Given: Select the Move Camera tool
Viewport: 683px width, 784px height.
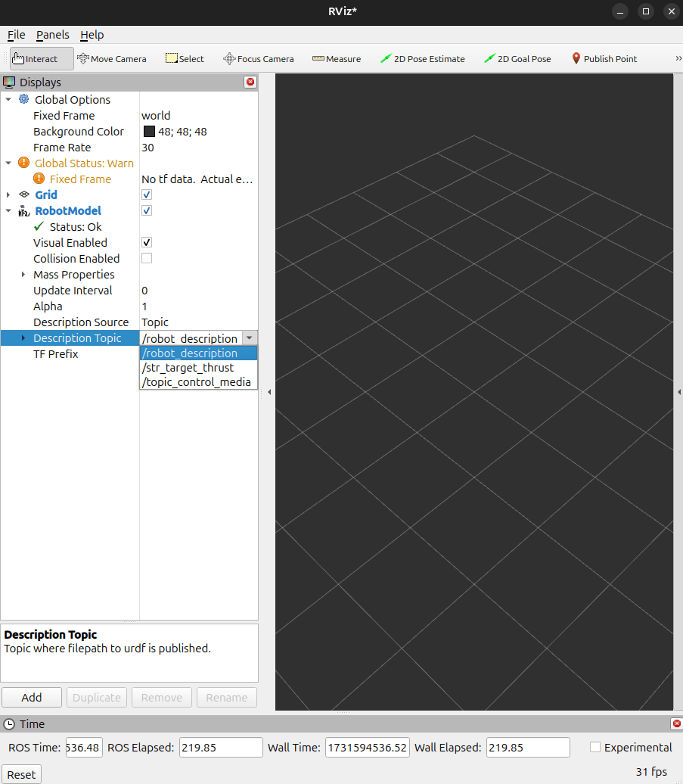Looking at the screenshot, I should tap(112, 59).
